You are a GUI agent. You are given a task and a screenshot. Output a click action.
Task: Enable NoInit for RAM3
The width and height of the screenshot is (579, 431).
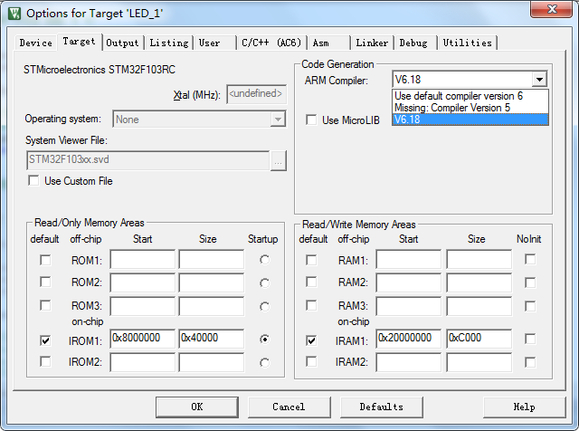point(530,306)
